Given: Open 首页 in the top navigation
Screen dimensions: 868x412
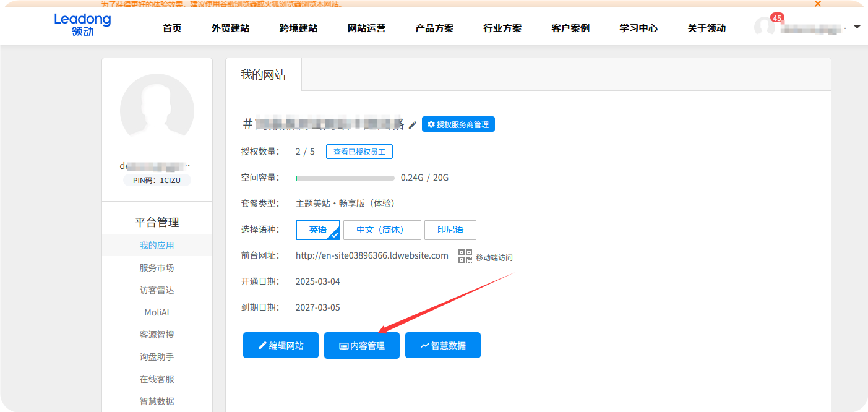Looking at the screenshot, I should [172, 28].
